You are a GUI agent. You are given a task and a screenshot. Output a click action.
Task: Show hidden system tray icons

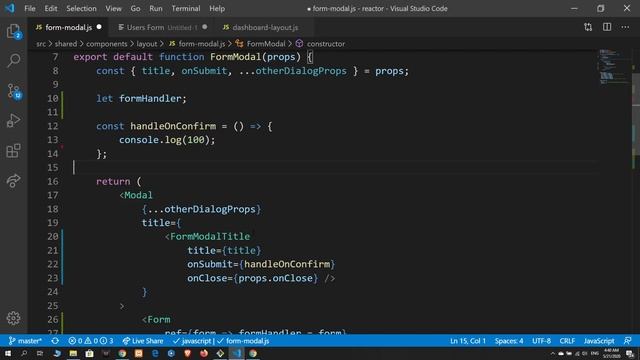[553, 353]
